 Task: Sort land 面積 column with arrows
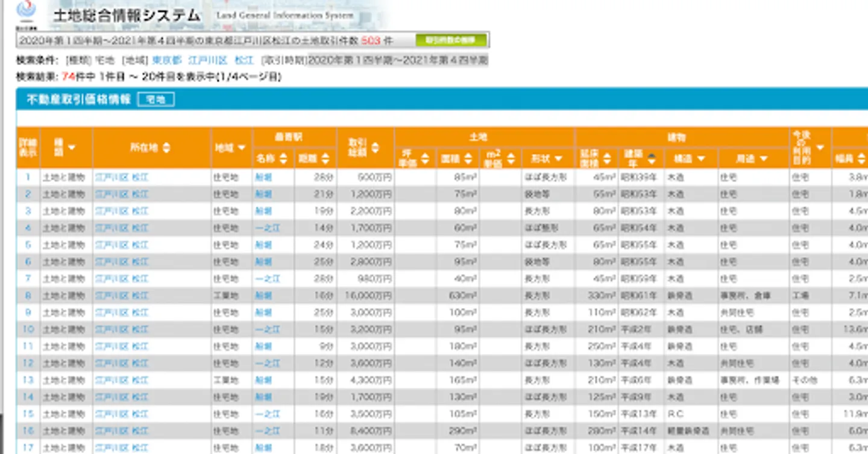(468, 159)
